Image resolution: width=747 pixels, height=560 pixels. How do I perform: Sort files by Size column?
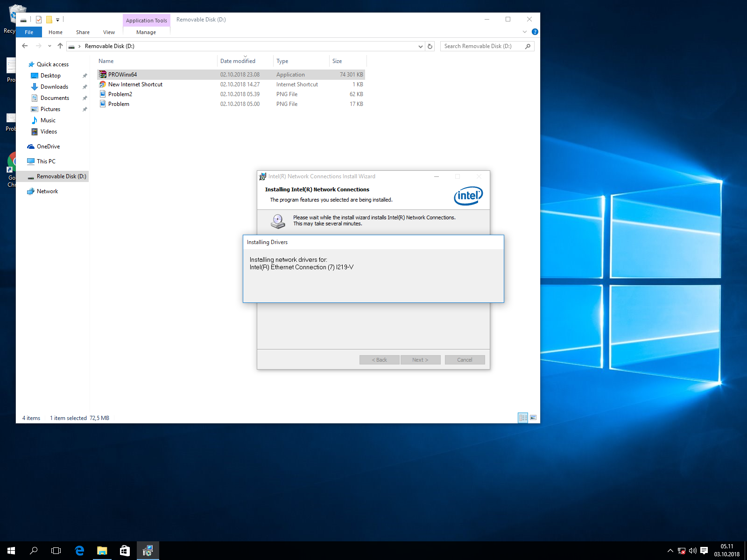[348, 61]
